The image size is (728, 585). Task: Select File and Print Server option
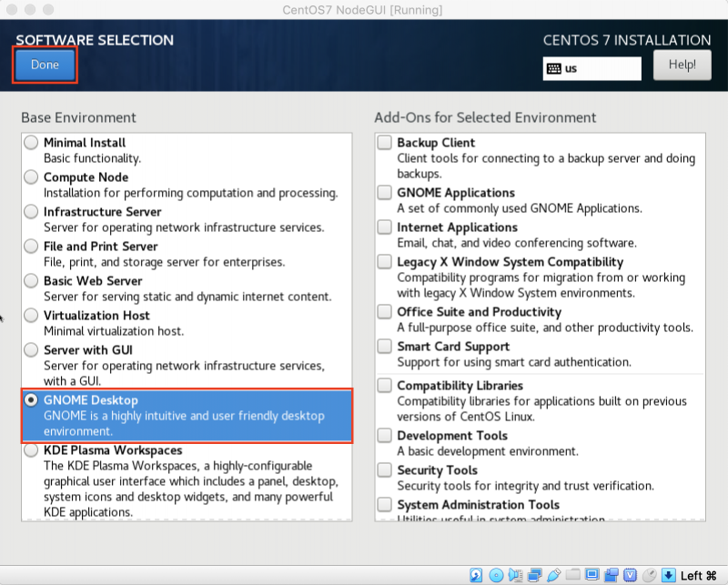click(31, 246)
